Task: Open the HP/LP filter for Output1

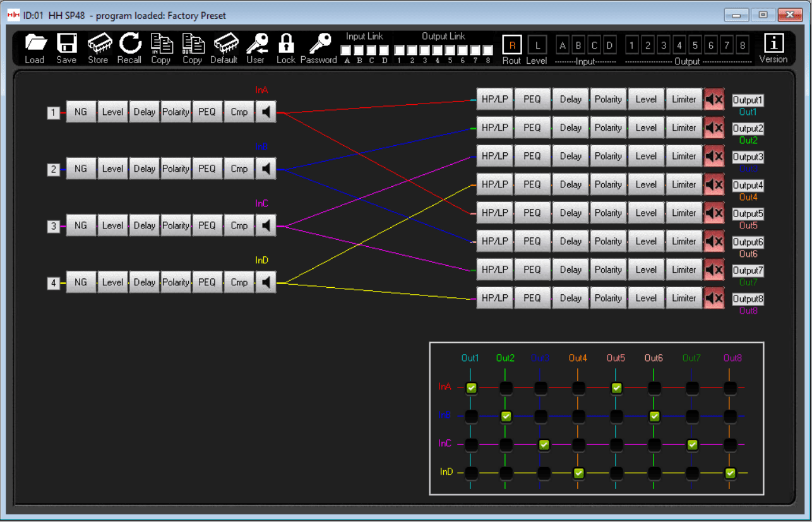Action: [494, 100]
